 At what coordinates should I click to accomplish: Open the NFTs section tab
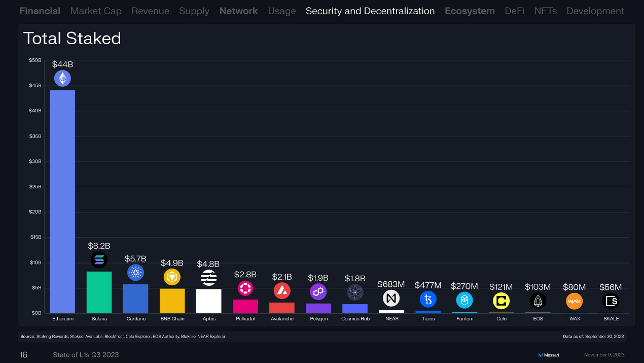[545, 11]
